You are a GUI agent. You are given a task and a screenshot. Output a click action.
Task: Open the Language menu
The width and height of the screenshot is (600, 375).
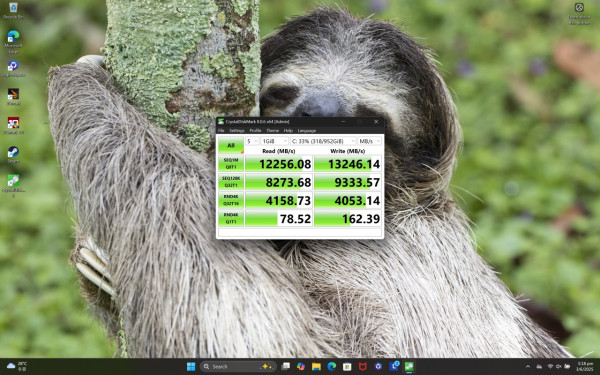click(x=307, y=130)
